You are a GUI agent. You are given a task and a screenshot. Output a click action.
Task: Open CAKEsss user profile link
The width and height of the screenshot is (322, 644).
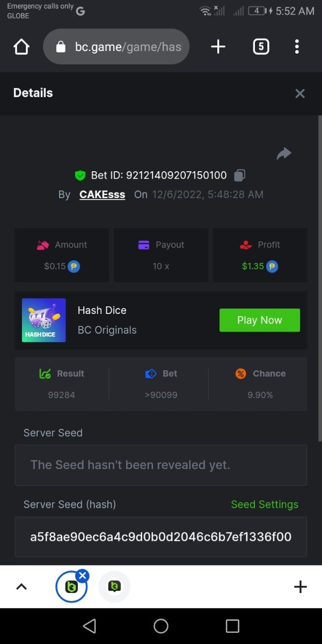(102, 194)
